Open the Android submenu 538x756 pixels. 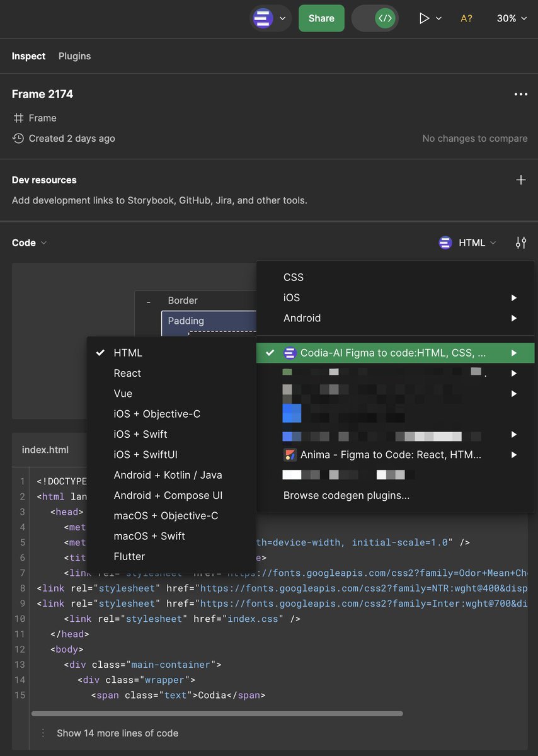pos(395,318)
